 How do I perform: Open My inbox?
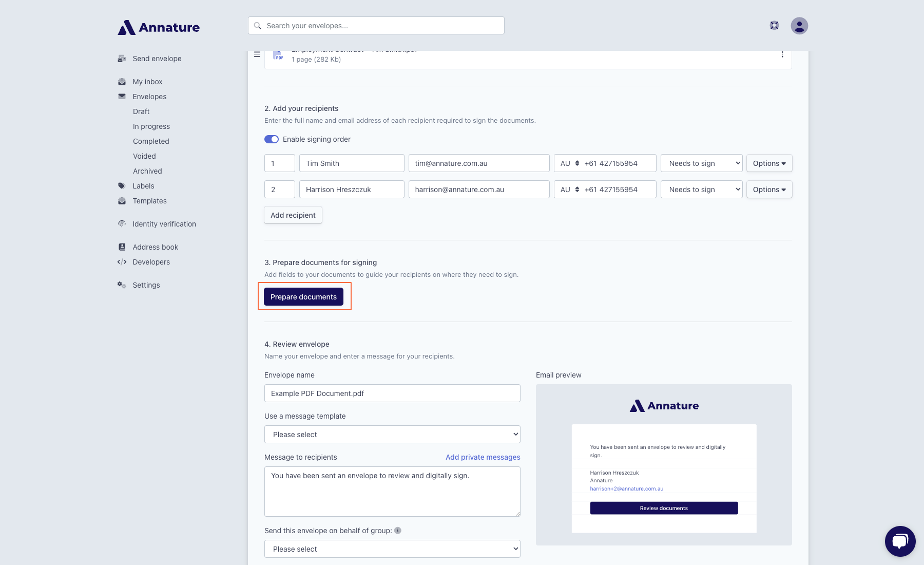pyautogui.click(x=147, y=82)
